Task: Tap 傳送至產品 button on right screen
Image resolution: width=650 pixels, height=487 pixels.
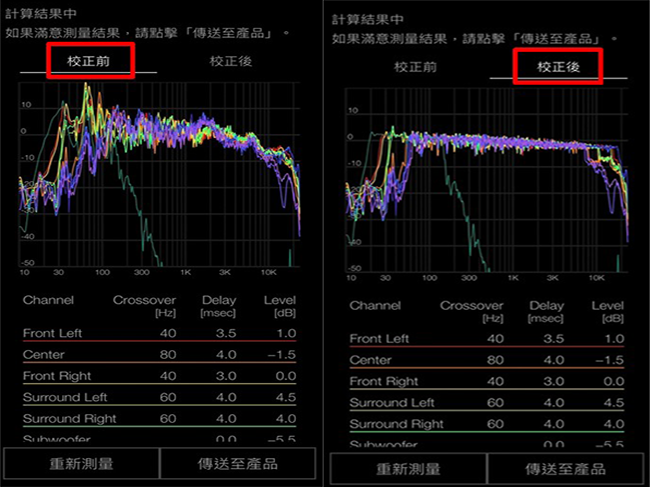Action: [x=565, y=468]
